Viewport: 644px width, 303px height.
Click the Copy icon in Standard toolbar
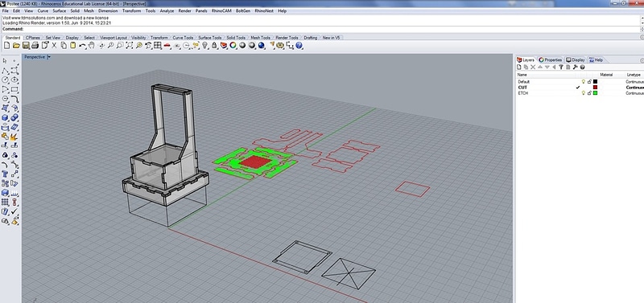[x=64, y=46]
